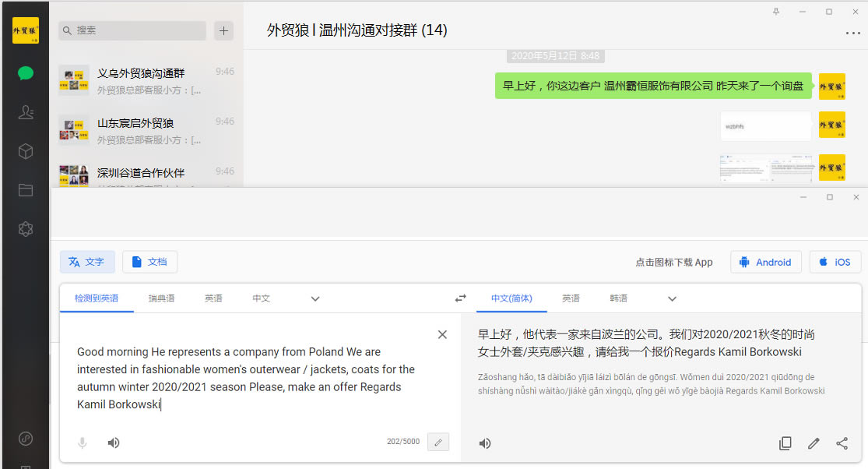Switch target language to 韩语 tab
The width and height of the screenshot is (868, 469).
coord(619,298)
